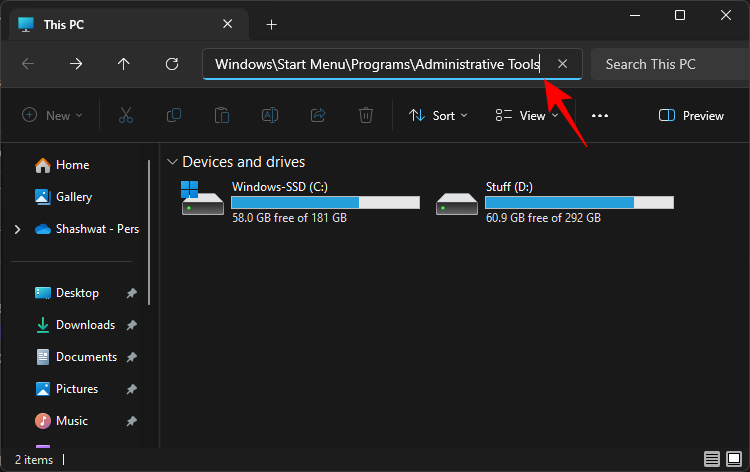Click the Cut scissors icon
This screenshot has width=750, height=472.
[125, 116]
